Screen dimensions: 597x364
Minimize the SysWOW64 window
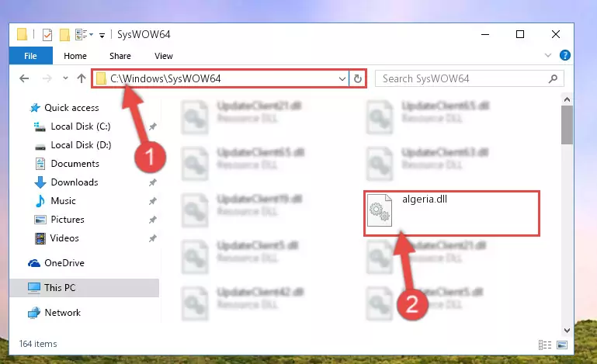pos(485,35)
